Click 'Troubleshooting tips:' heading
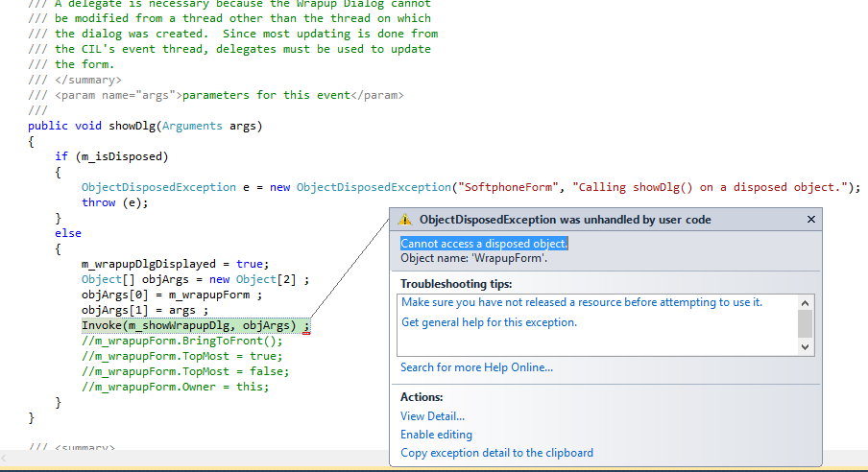The image size is (868, 472). click(x=456, y=284)
